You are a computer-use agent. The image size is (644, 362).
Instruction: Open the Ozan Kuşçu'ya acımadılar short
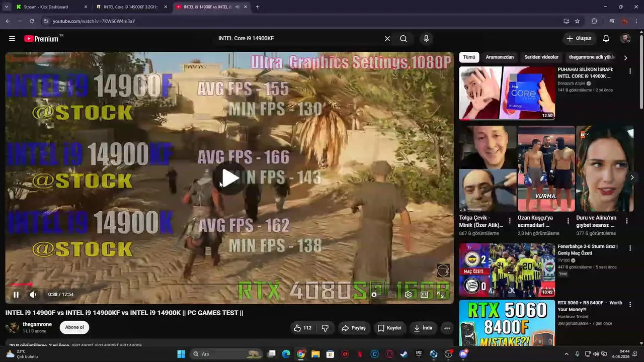(x=546, y=169)
